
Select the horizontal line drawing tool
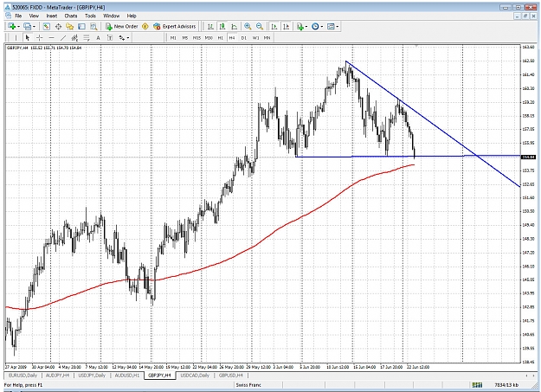(x=51, y=37)
